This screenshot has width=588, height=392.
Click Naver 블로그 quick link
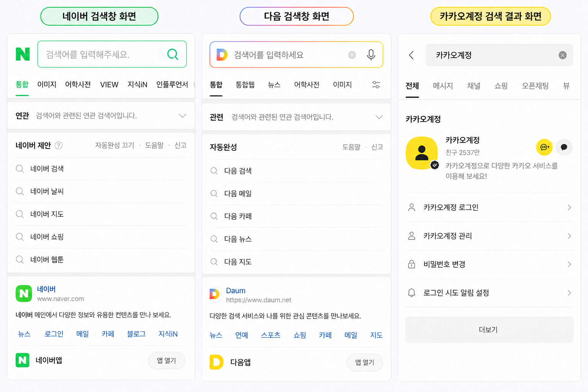point(136,334)
